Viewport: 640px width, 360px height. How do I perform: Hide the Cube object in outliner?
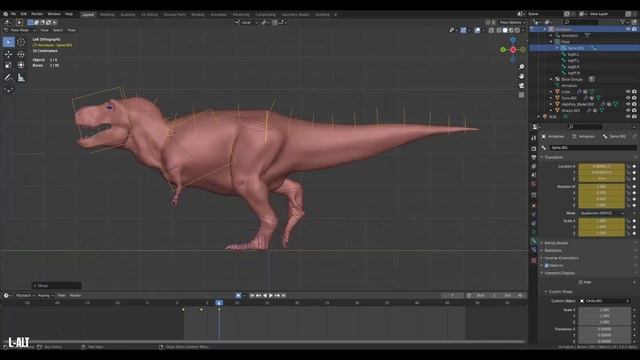coord(628,92)
